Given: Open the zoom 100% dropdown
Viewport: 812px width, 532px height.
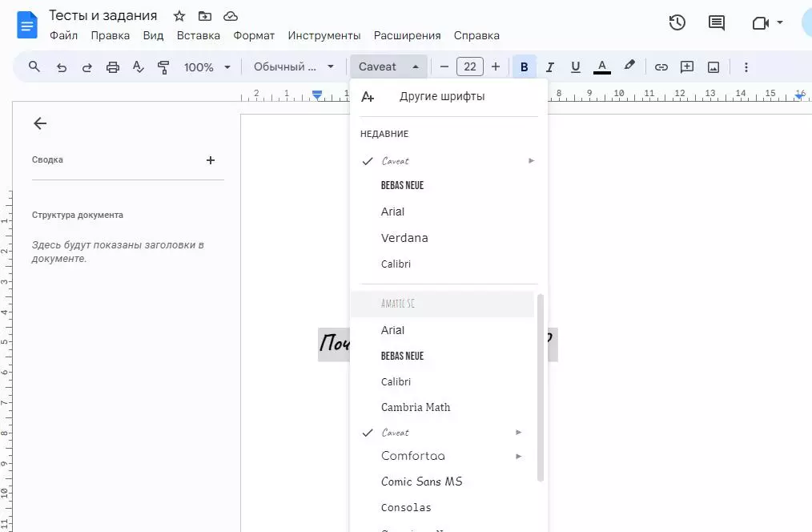Looking at the screenshot, I should pos(207,67).
